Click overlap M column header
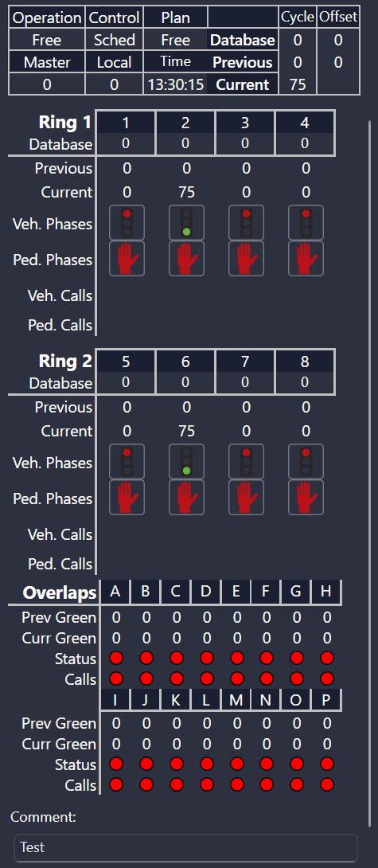 tap(236, 700)
